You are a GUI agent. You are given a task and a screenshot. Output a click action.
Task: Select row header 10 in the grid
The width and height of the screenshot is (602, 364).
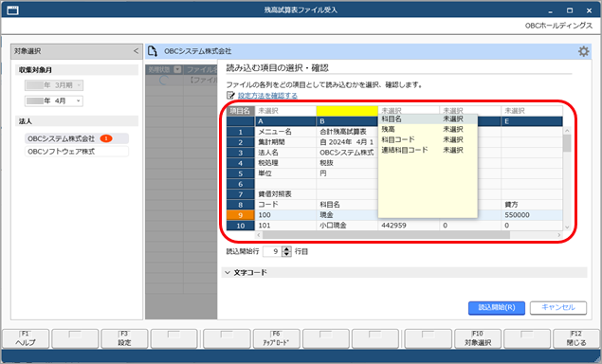point(241,226)
